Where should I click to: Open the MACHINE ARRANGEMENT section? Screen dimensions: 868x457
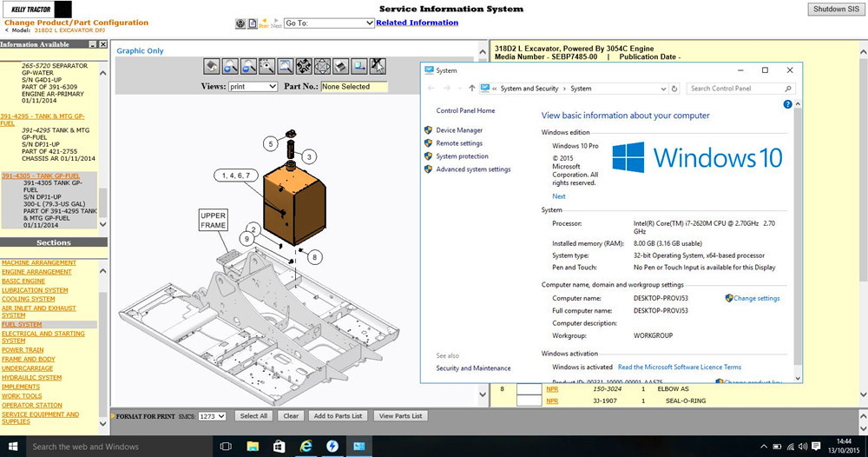39,262
